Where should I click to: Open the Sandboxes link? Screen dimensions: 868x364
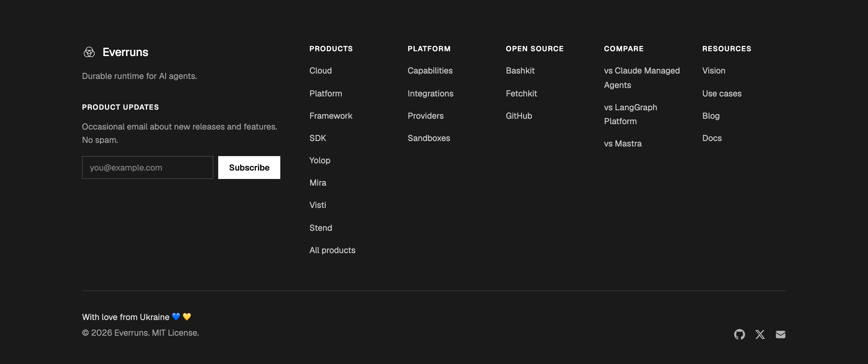429,138
